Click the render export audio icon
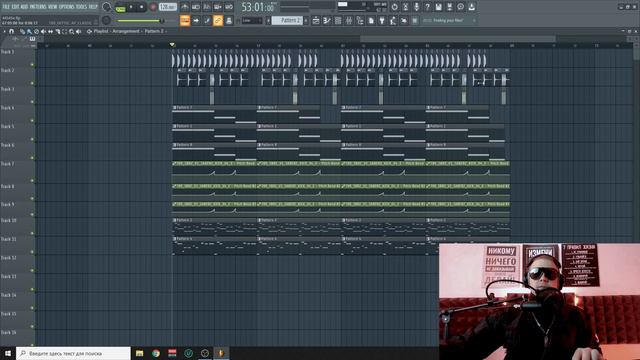 click(x=449, y=7)
